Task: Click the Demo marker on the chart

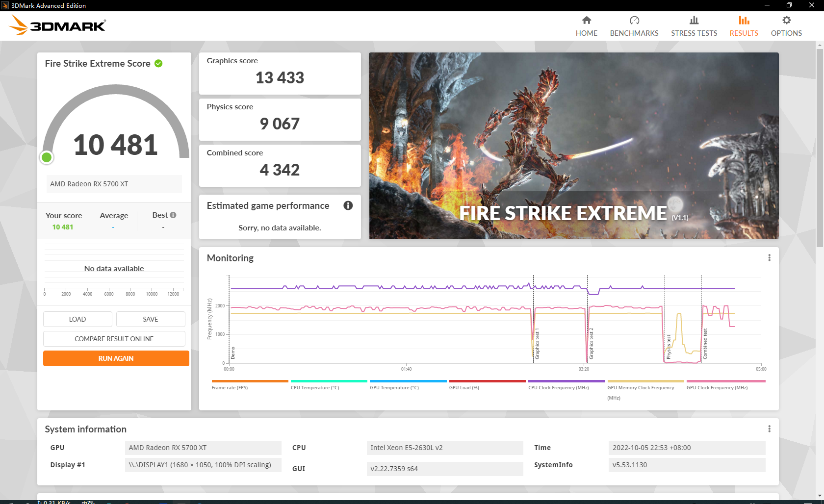Action: [233, 353]
